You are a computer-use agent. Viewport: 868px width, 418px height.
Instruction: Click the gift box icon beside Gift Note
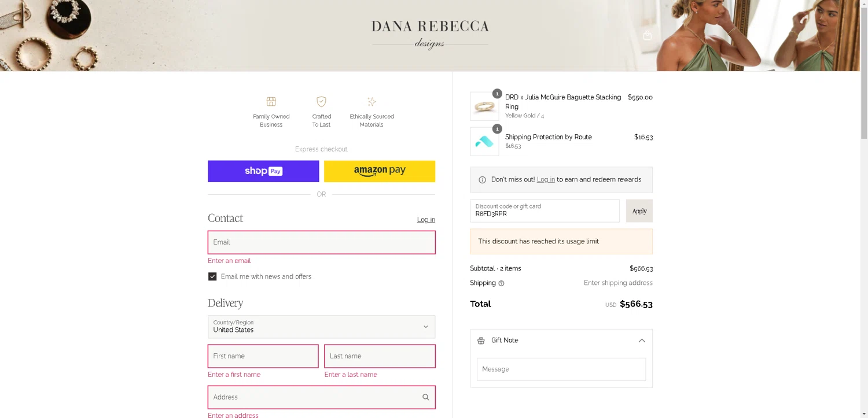coord(481,341)
